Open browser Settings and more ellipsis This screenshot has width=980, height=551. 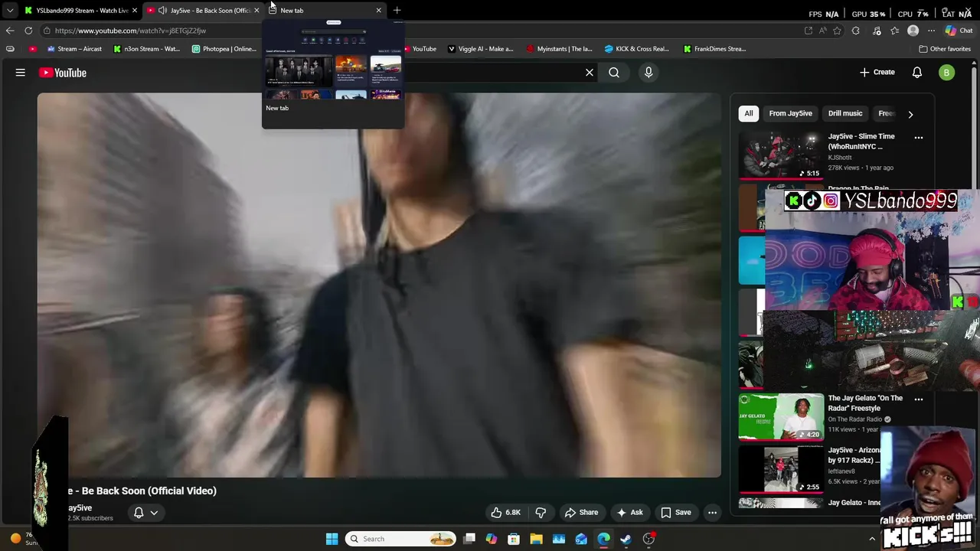tap(931, 31)
